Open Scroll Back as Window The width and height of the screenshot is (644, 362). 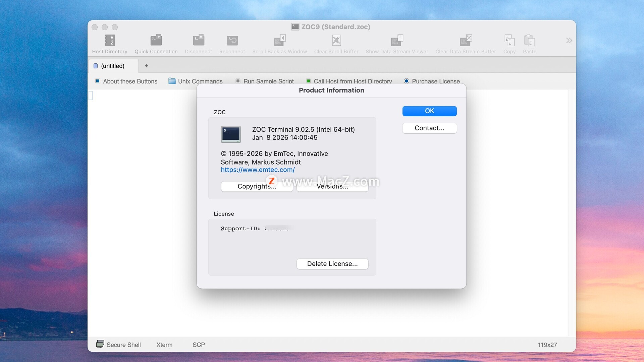click(x=279, y=41)
